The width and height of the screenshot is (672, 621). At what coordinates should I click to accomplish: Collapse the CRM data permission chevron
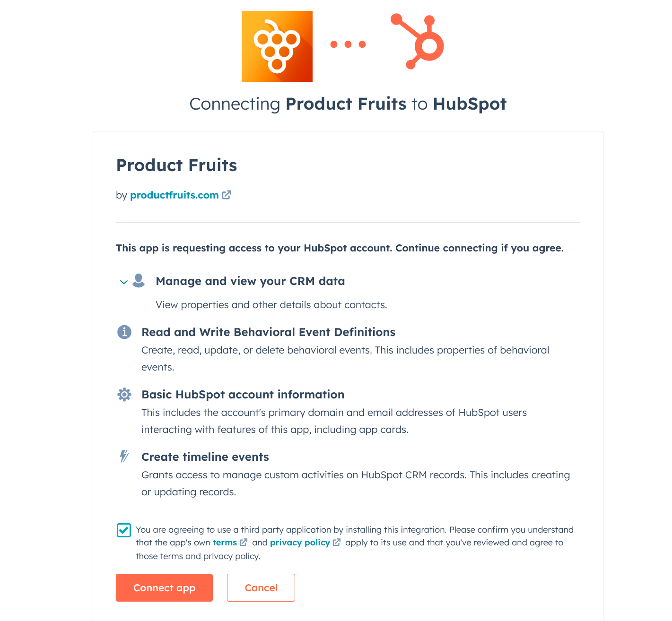pyautogui.click(x=123, y=282)
